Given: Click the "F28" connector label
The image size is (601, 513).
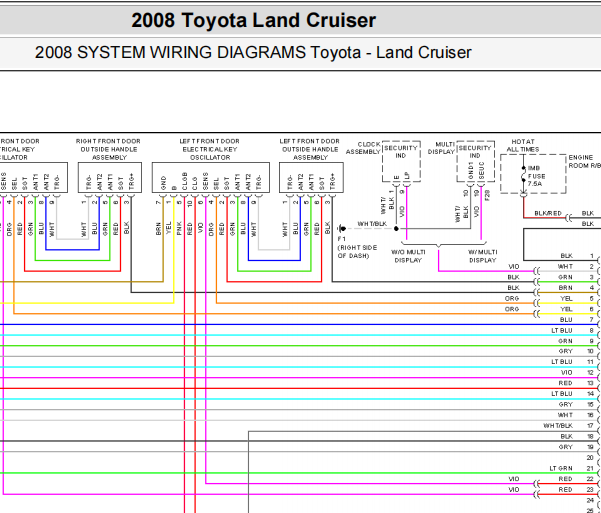Looking at the screenshot, I should click(487, 195).
